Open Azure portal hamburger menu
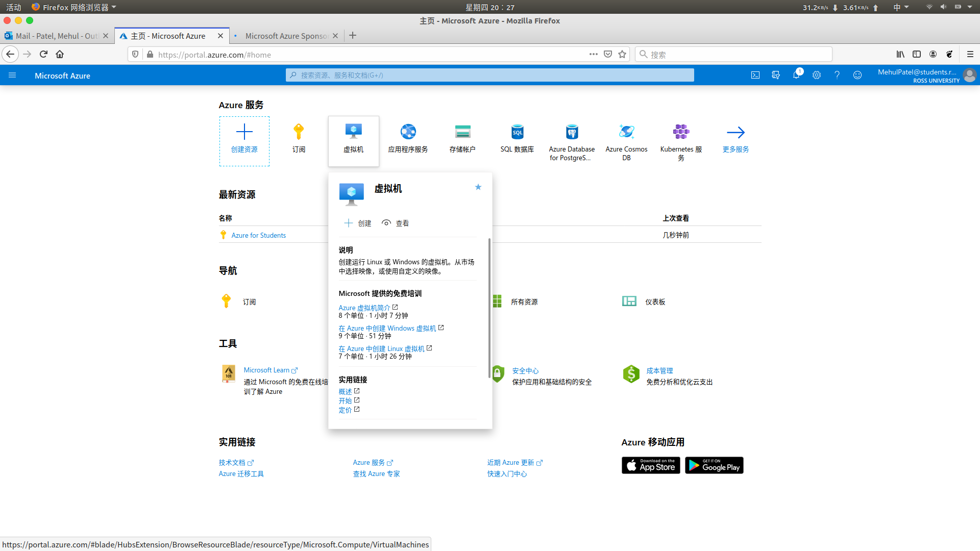Viewport: 980px width, 551px height. pyautogui.click(x=12, y=75)
